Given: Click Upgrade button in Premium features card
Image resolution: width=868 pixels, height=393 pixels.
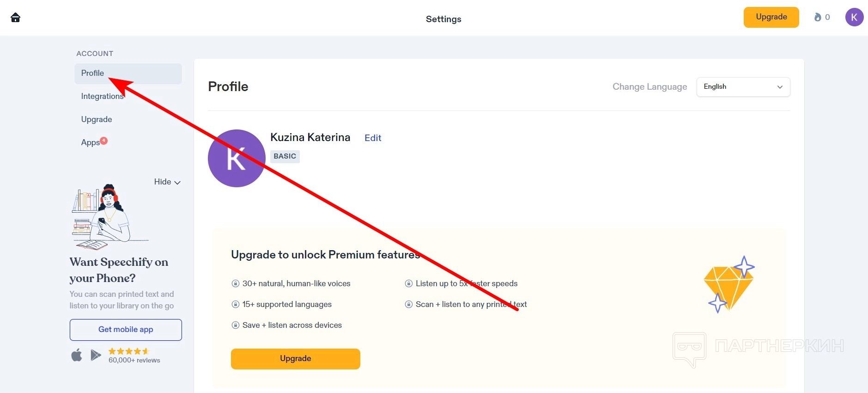Looking at the screenshot, I should coord(295,359).
